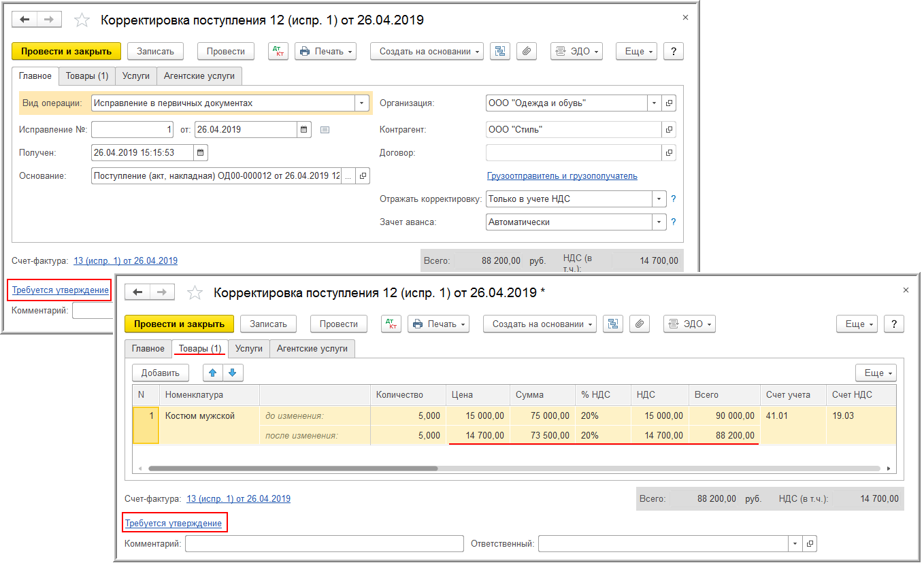Click Записать button in back window
Viewport: 924px width, 563px height.
(x=156, y=51)
